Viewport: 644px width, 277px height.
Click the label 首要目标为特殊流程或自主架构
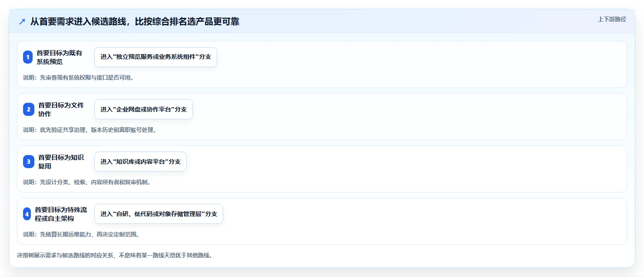(x=61, y=214)
